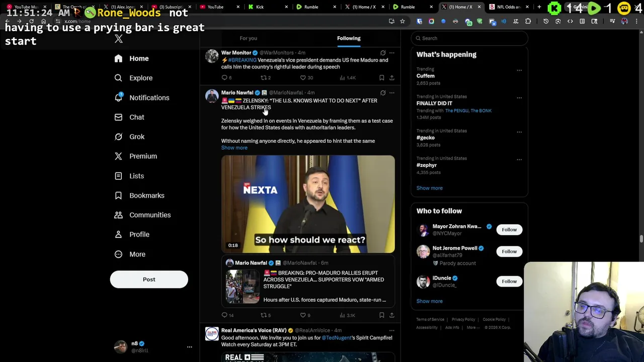
Task: Bookmark the Mario Nawfal Zelensky post
Action: (381, 315)
